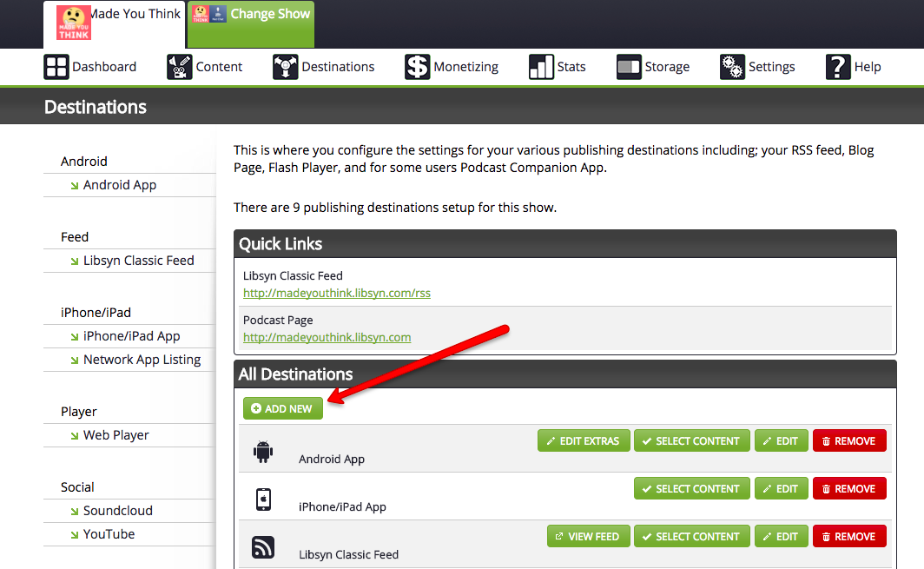Screen dimensions: 924x569
Task: Open the Storage menu label
Action: [x=667, y=67]
